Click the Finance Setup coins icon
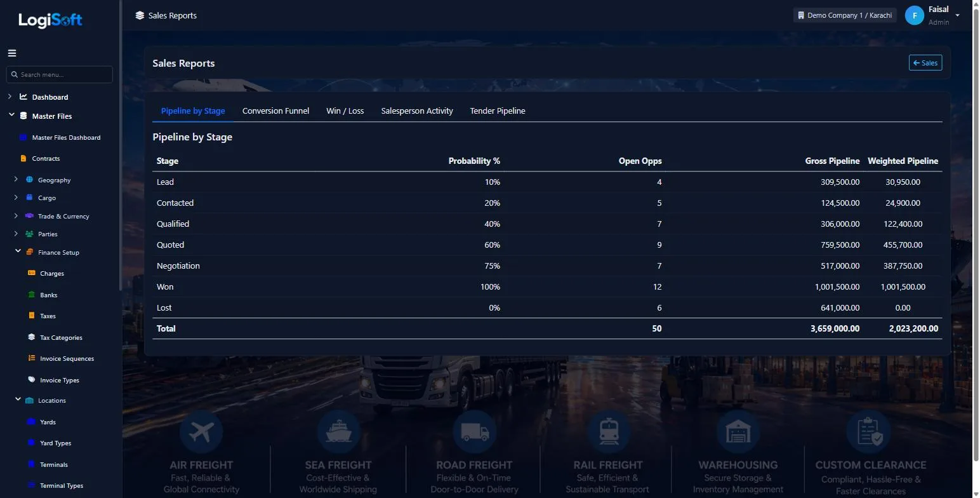The width and height of the screenshot is (980, 498). tap(29, 252)
